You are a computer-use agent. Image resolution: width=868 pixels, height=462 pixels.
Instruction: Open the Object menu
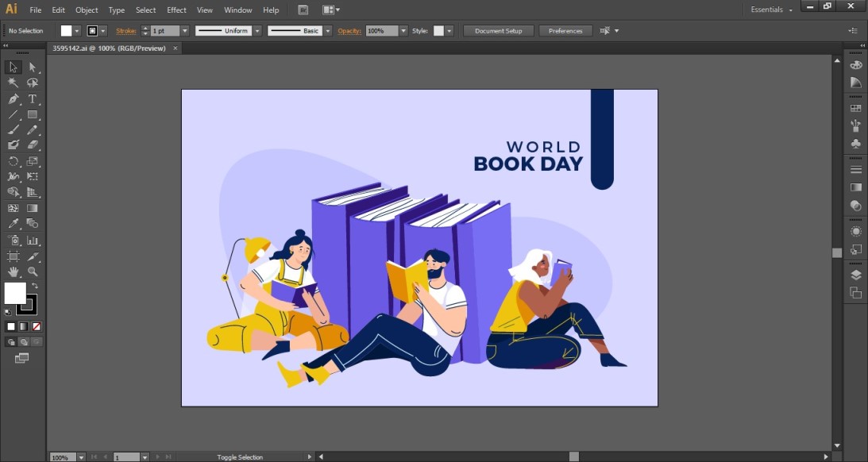[86, 10]
